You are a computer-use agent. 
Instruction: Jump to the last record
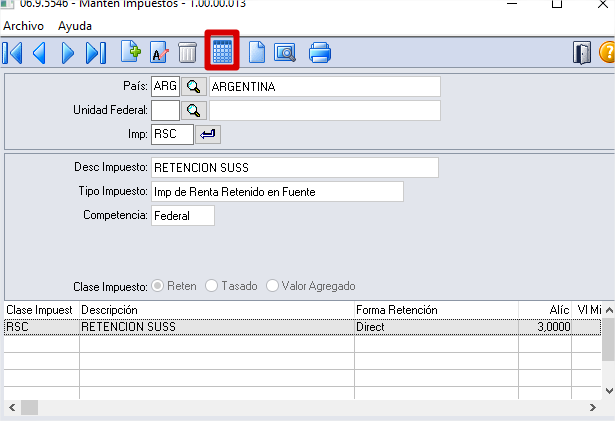(96, 53)
